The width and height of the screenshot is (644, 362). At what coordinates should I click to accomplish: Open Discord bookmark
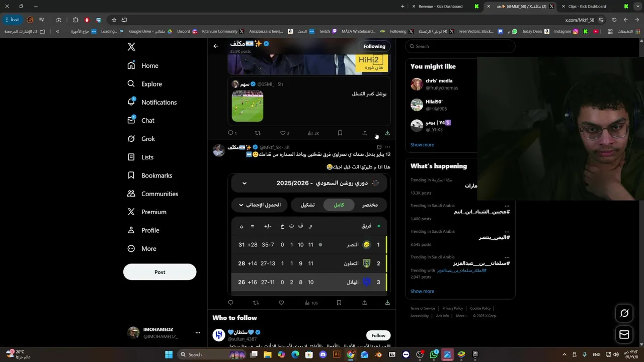(187, 31)
